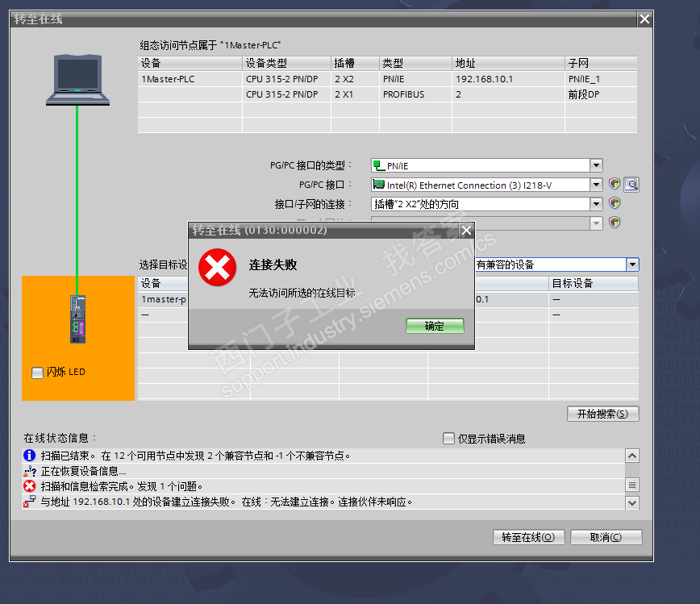Select the PROFIBUS type cell
The width and height of the screenshot is (700, 604).
coord(415,94)
